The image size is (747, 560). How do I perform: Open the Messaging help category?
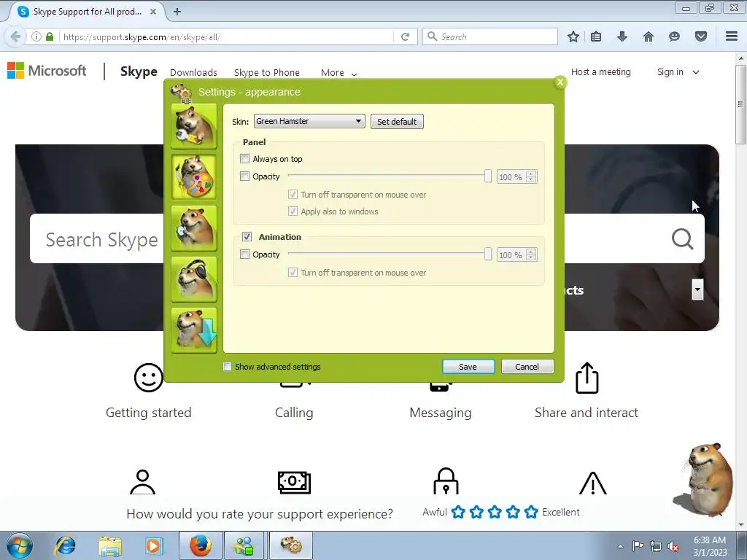(440, 413)
